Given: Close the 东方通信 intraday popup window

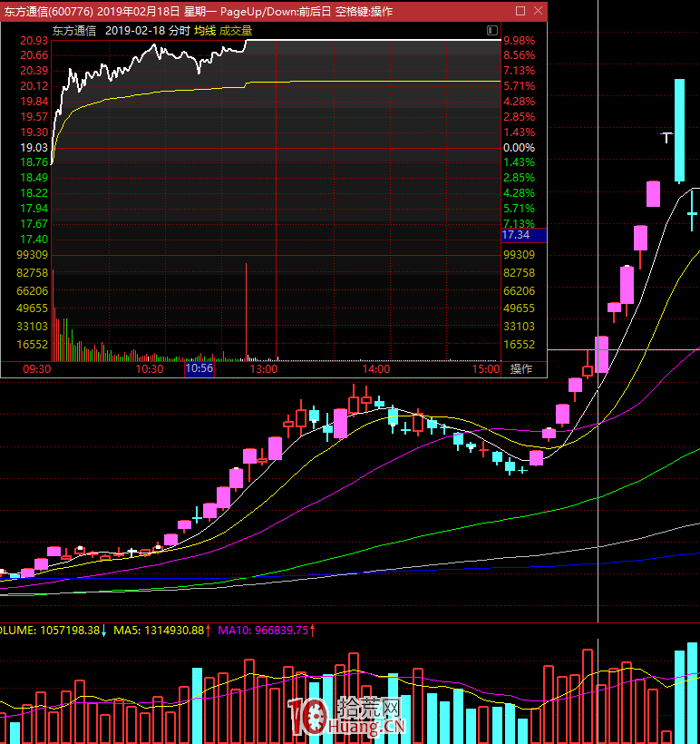Looking at the screenshot, I should pyautogui.click(x=538, y=11).
